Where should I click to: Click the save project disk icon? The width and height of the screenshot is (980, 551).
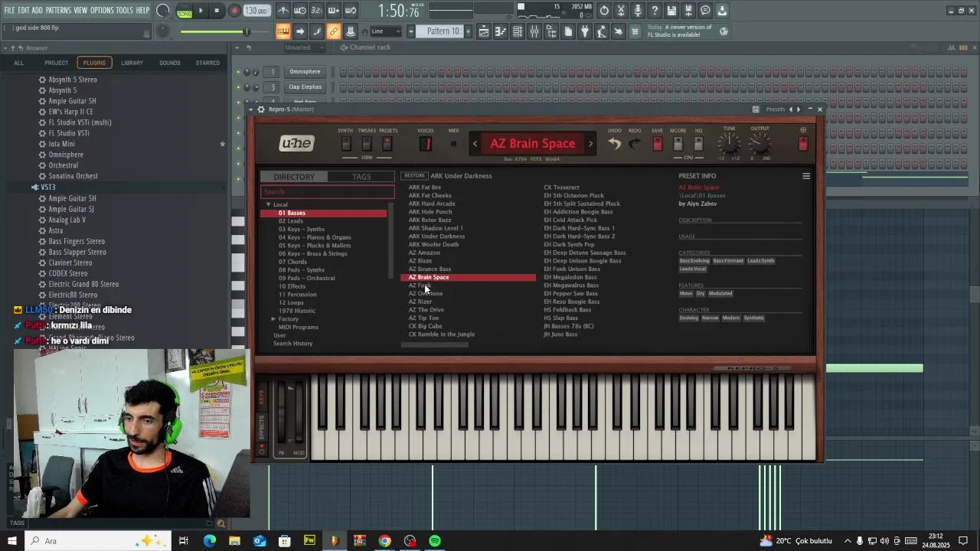pyautogui.click(x=671, y=11)
